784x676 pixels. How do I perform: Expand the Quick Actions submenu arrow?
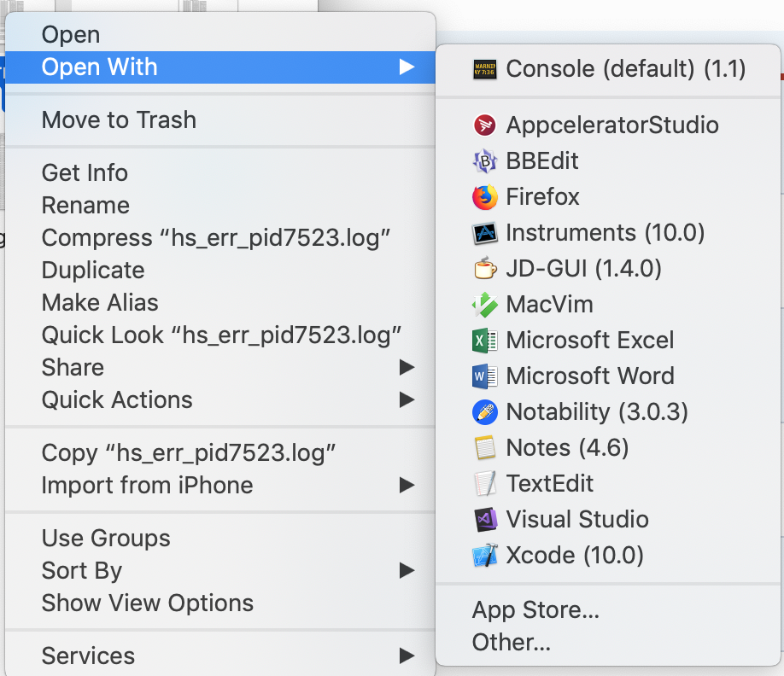[407, 400]
